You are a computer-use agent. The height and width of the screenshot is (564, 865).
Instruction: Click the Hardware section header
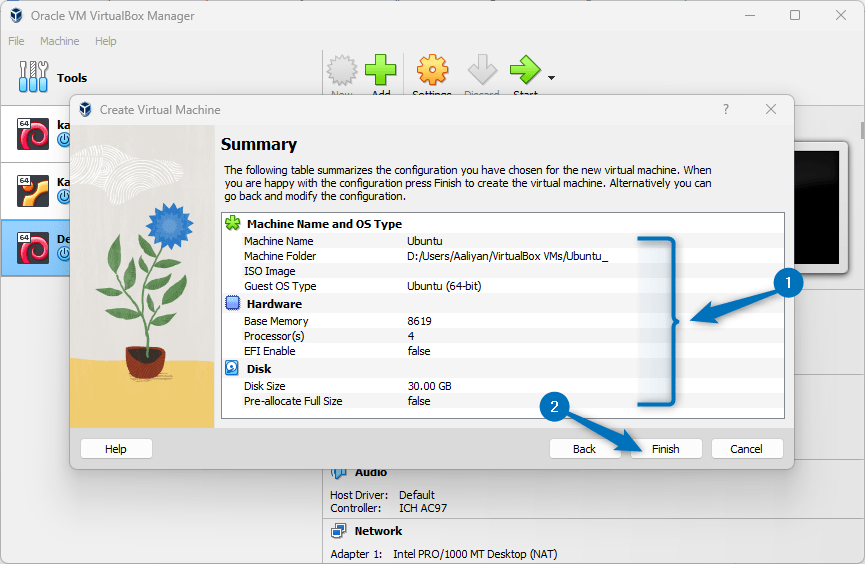click(274, 304)
